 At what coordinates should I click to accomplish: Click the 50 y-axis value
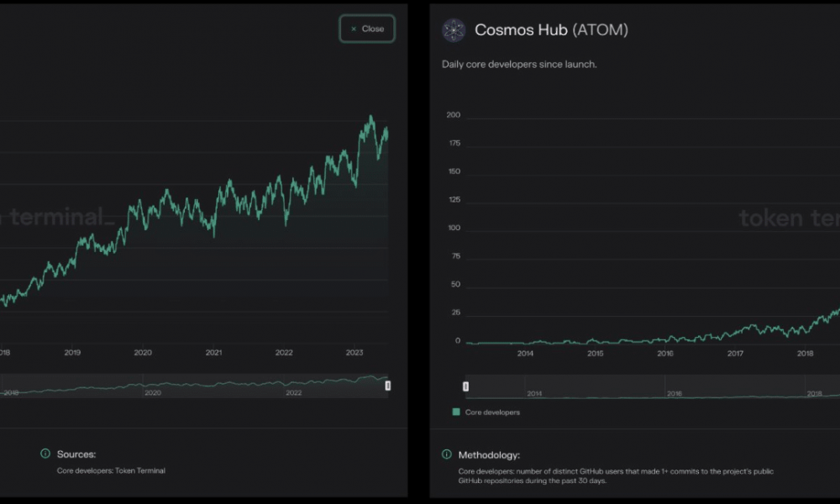(455, 285)
